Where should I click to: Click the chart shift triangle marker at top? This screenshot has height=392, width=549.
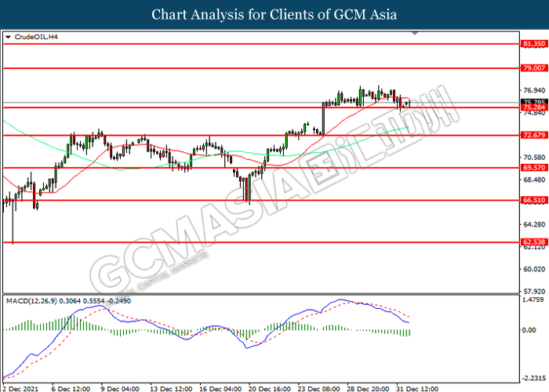(x=415, y=33)
